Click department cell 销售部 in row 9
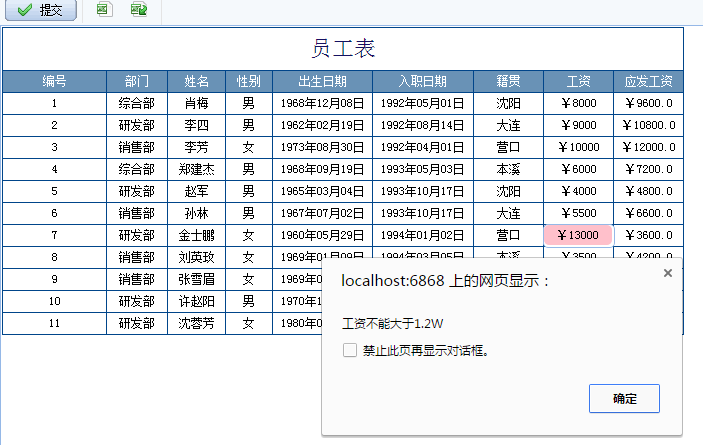This screenshot has height=445, width=703. pos(137,279)
